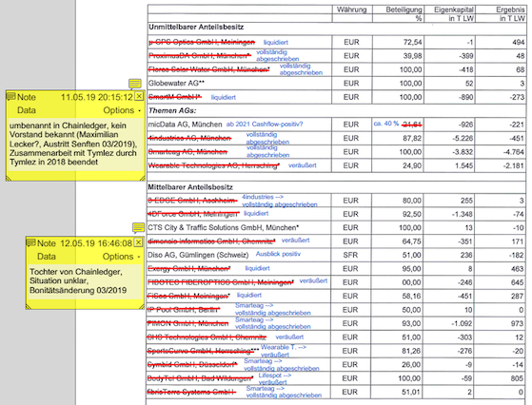Image resolution: width=532 pixels, height=405 pixels.
Task: Click the 'liquidiert' annotation beside SmartM GmbH
Action: click(x=224, y=97)
